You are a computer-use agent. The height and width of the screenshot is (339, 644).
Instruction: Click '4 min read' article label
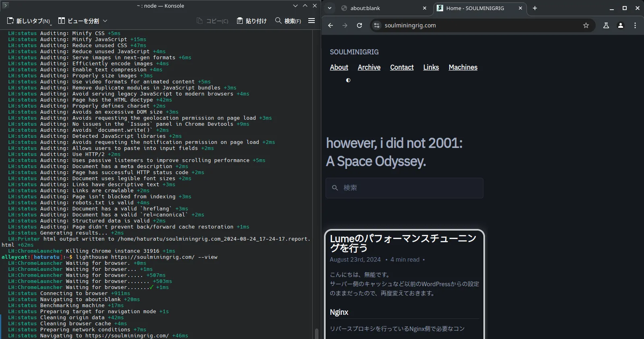click(x=405, y=260)
